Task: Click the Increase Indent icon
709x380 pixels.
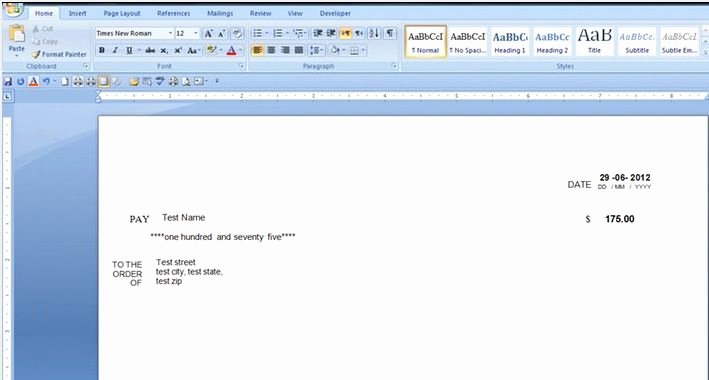Action: pos(331,33)
